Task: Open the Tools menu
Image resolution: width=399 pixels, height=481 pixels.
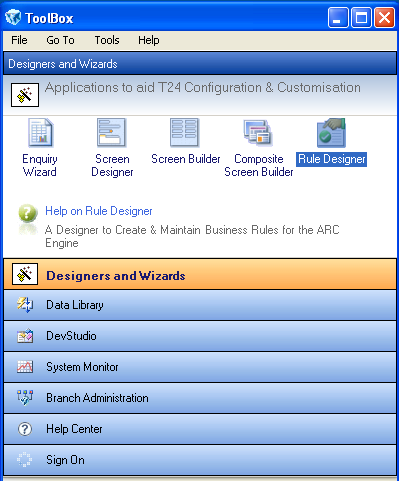Action: click(107, 40)
